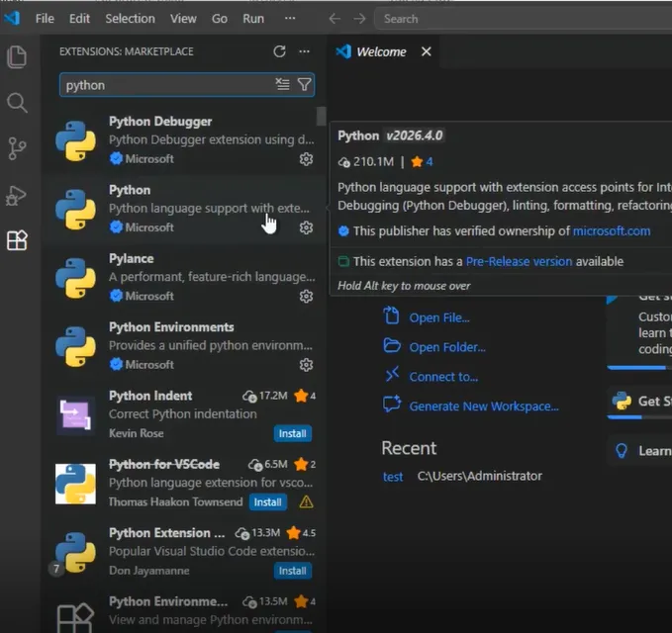Open the Run menu

click(x=253, y=19)
